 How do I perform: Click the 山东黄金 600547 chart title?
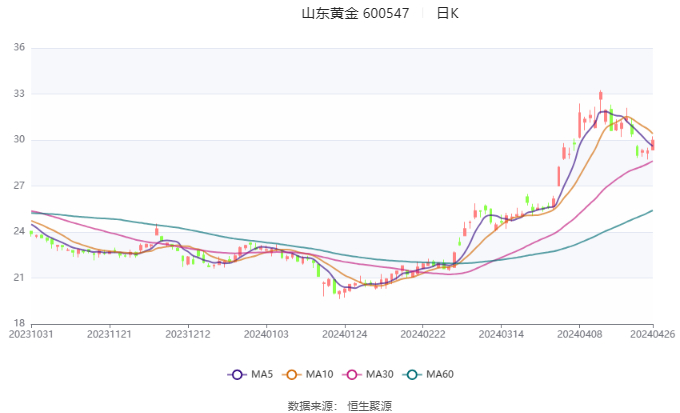355,14
